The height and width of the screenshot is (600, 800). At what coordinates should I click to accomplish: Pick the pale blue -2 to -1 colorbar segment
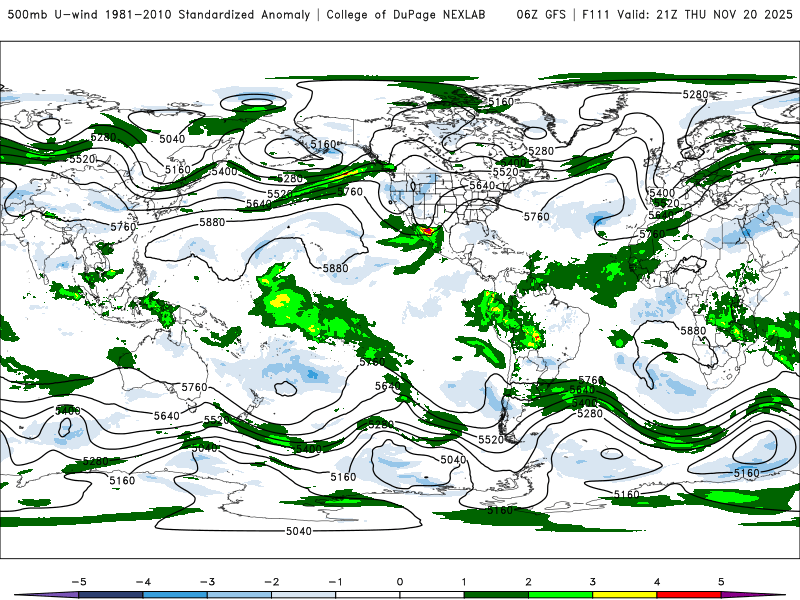click(x=304, y=595)
